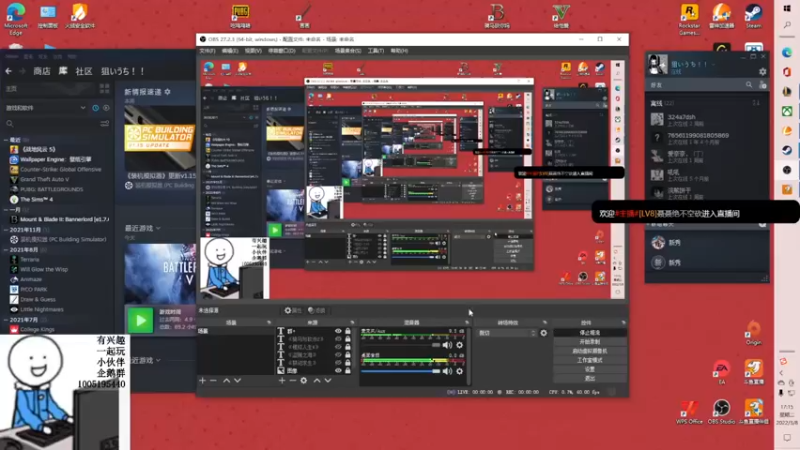Remove selected scene with minus icon

(x=213, y=381)
